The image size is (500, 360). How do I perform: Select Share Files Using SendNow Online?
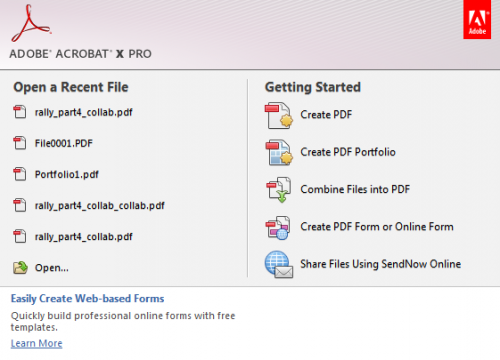(381, 264)
